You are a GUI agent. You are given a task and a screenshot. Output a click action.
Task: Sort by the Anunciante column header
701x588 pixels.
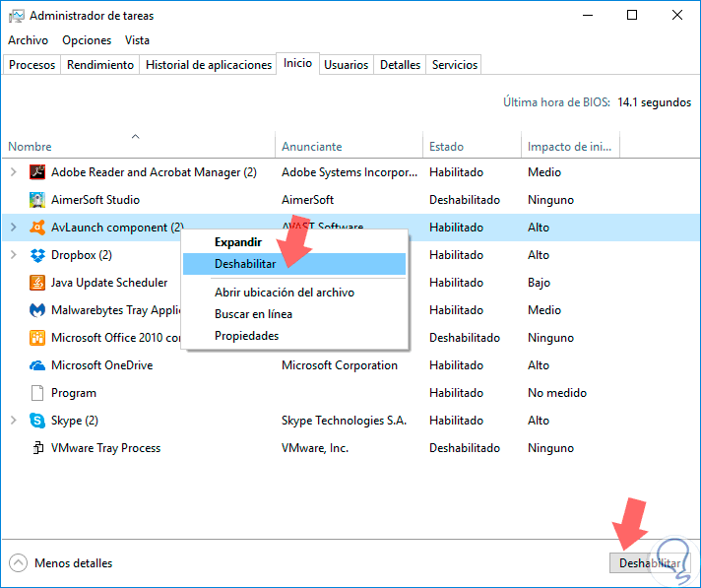(x=349, y=147)
